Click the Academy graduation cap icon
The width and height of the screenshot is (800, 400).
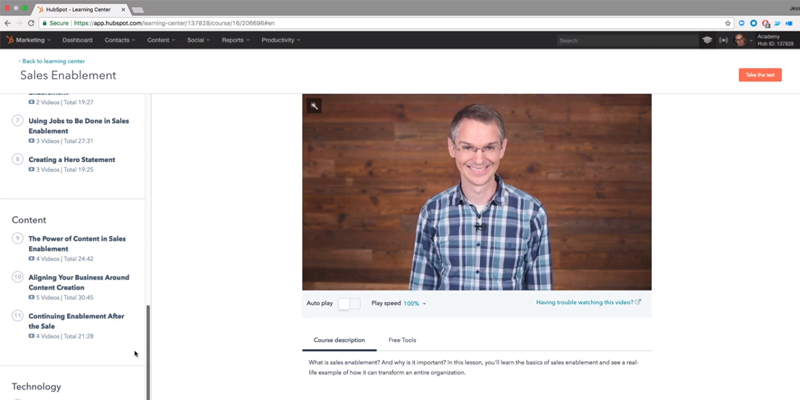(x=707, y=40)
